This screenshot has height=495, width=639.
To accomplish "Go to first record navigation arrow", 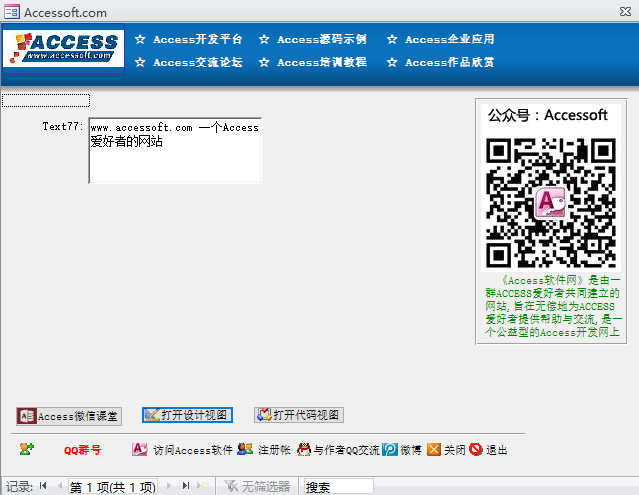I will [x=43, y=486].
